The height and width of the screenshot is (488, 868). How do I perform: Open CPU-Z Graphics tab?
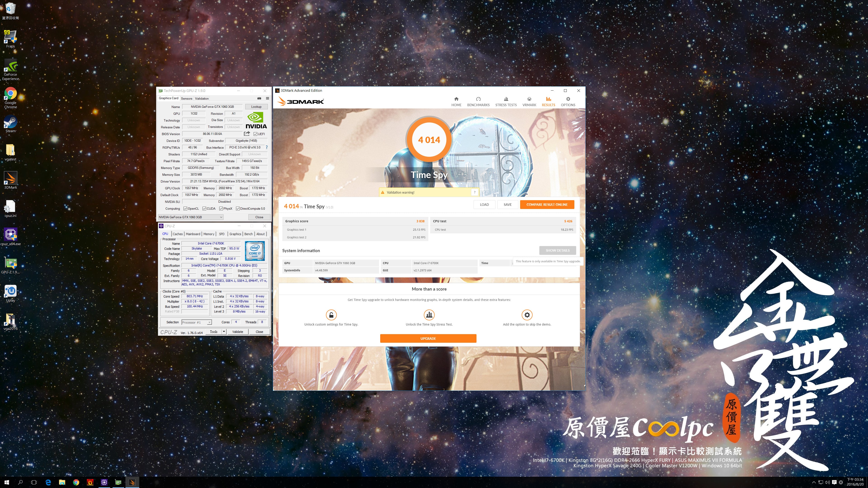click(x=235, y=234)
